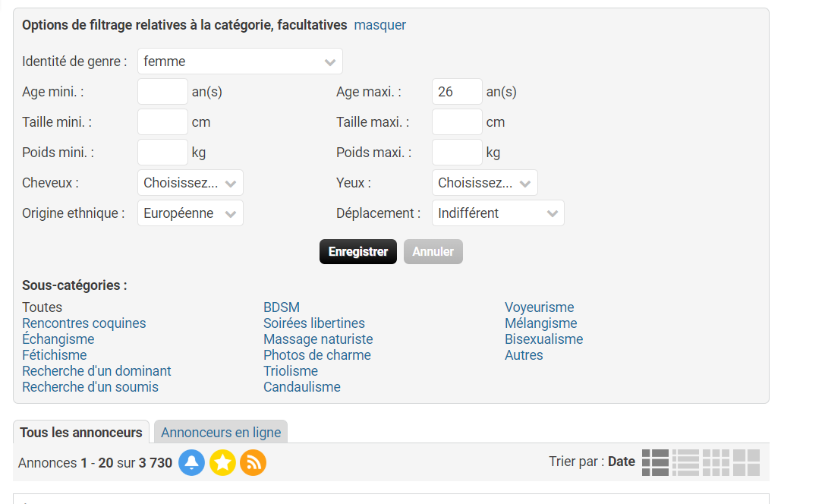
Task: Open the Identité de genre dropdown
Action: point(240,61)
